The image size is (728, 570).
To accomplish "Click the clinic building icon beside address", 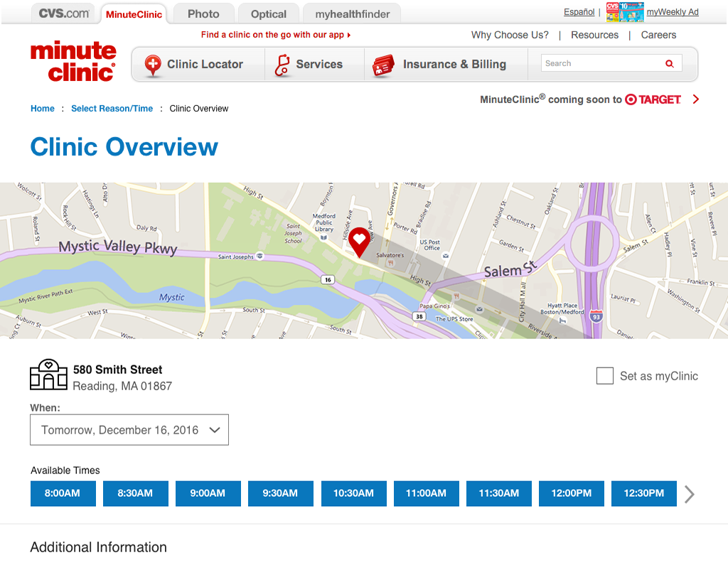I will (x=49, y=375).
